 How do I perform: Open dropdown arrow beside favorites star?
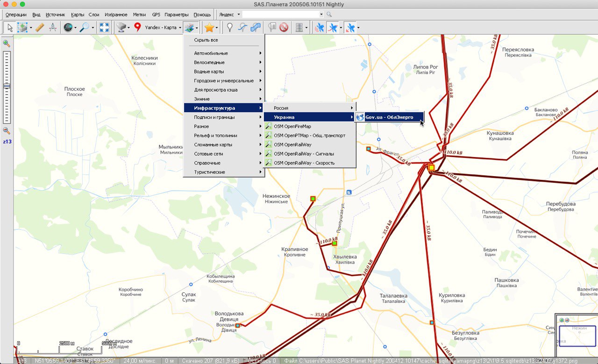pyautogui.click(x=217, y=28)
